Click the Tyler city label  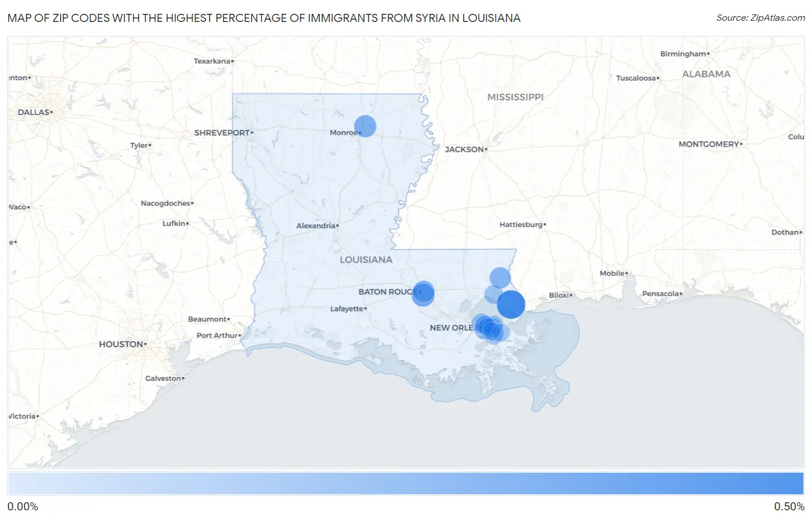coord(139,145)
